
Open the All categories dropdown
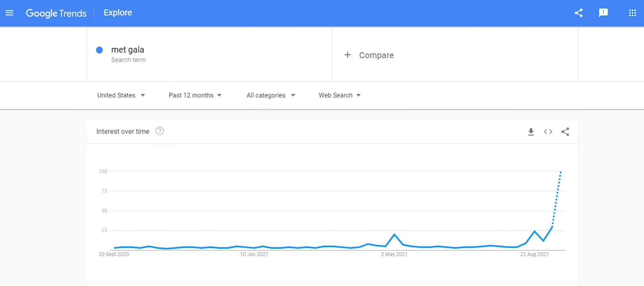point(271,95)
